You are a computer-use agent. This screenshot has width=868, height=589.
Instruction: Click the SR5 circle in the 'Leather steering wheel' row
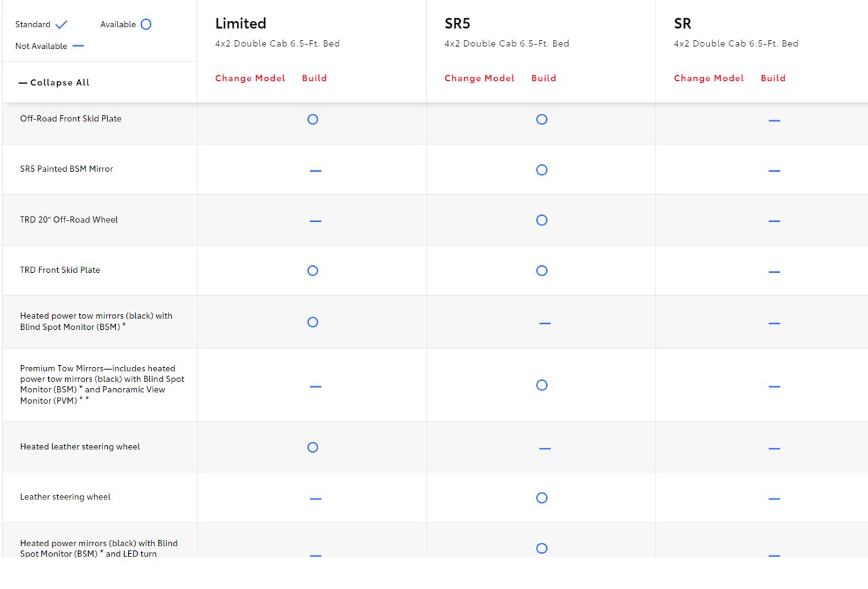[x=542, y=498]
